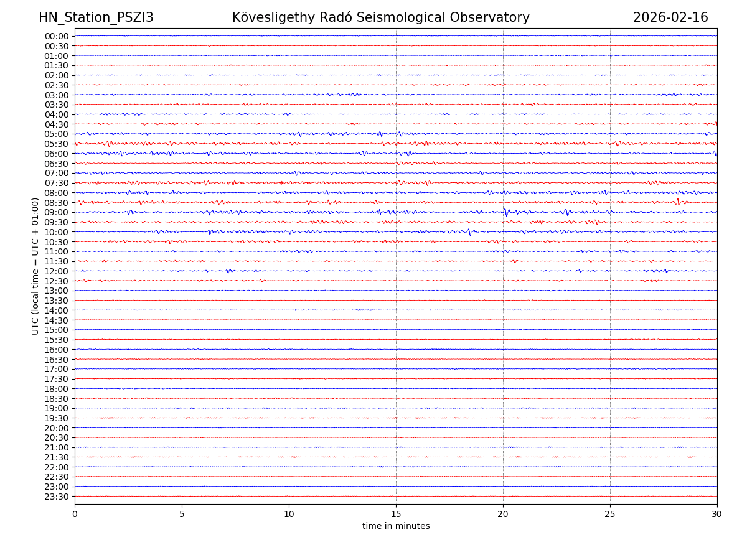Click the x-axis tick label 25

click(610, 515)
